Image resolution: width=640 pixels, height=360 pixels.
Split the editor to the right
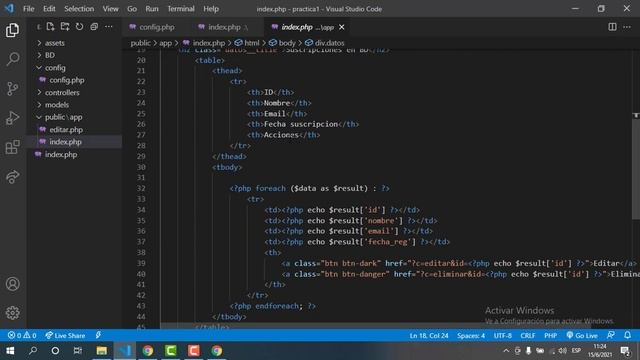pos(612,27)
